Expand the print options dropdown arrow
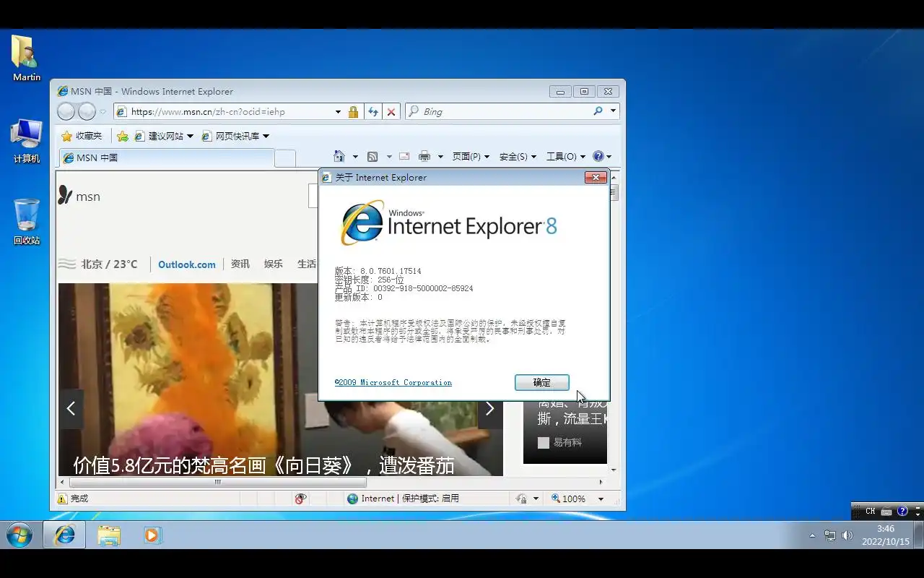Viewport: 924px width, 578px height. [440, 157]
